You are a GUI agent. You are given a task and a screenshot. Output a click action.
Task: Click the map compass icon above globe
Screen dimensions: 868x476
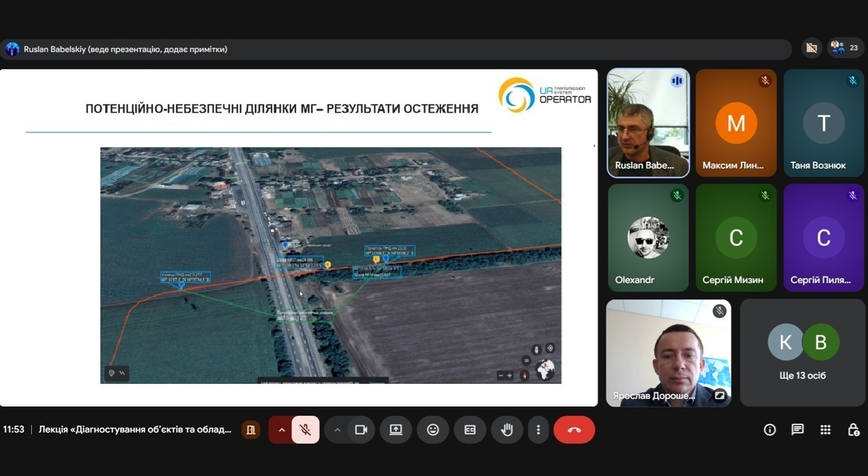tap(550, 348)
